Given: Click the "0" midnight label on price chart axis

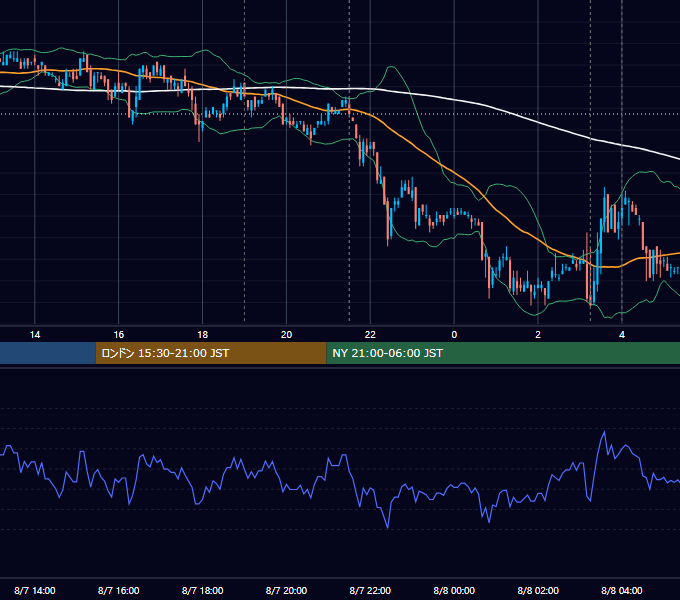Looking at the screenshot, I should pos(454,335).
